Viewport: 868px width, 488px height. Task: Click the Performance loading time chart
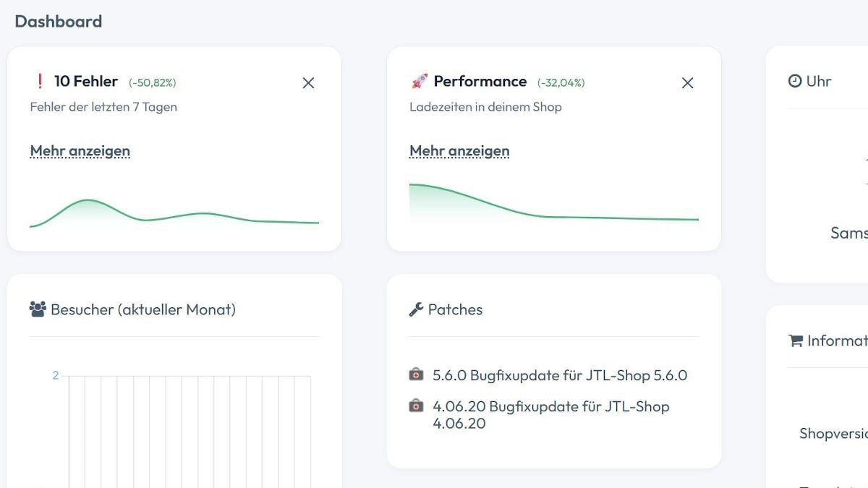tap(554, 202)
